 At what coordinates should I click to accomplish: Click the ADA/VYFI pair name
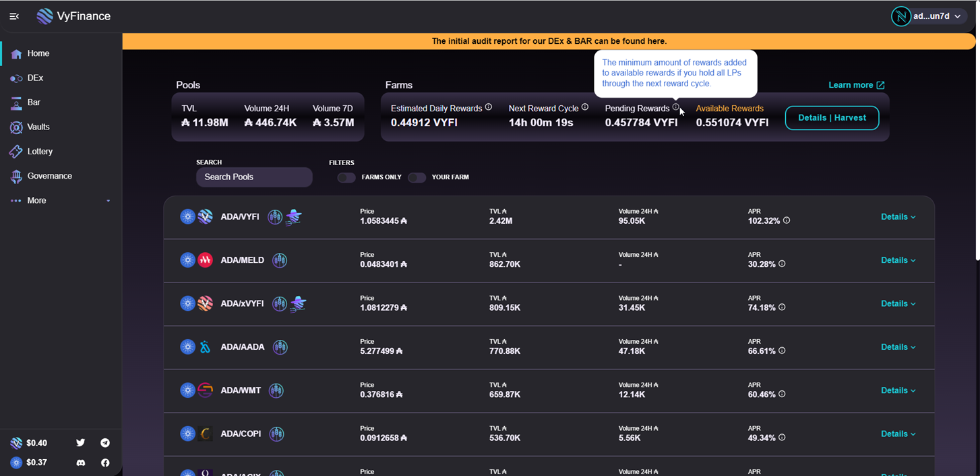pos(240,217)
